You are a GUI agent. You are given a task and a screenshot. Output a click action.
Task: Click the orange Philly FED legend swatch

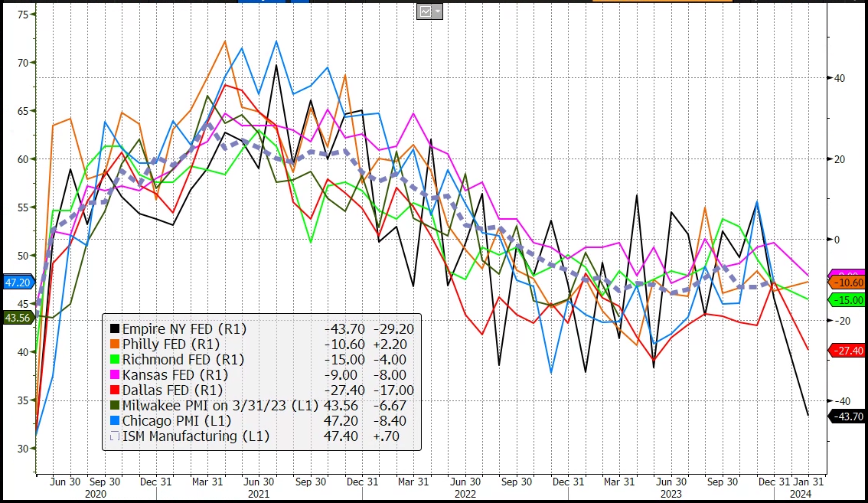point(115,344)
